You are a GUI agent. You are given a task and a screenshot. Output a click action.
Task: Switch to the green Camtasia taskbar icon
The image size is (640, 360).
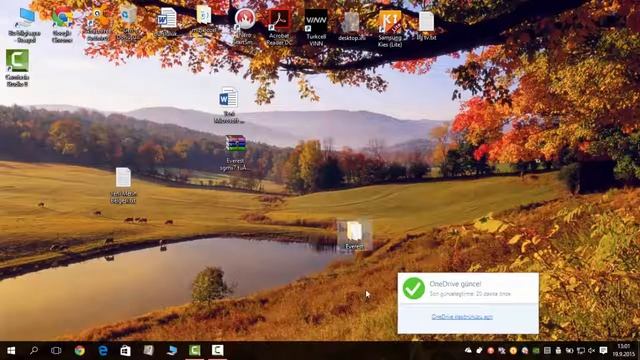195,350
